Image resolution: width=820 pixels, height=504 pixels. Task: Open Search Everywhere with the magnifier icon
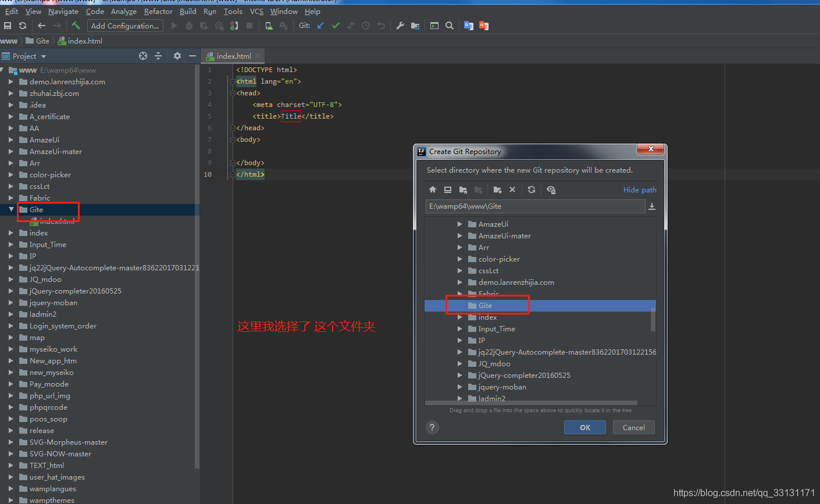pyautogui.click(x=450, y=26)
